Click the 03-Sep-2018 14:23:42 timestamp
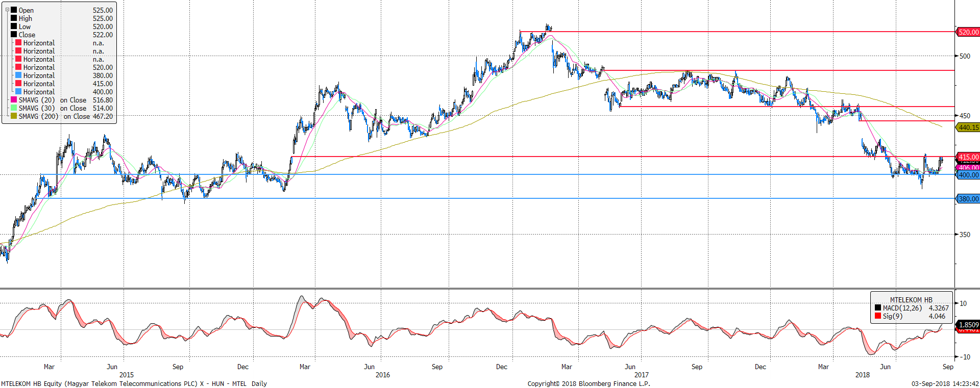The width and height of the screenshot is (980, 388). 945,383
